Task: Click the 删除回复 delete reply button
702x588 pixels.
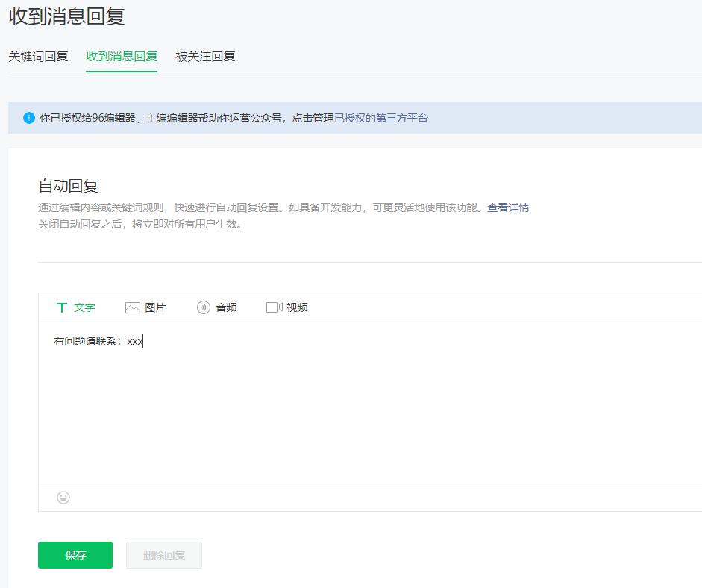Action: click(x=163, y=554)
